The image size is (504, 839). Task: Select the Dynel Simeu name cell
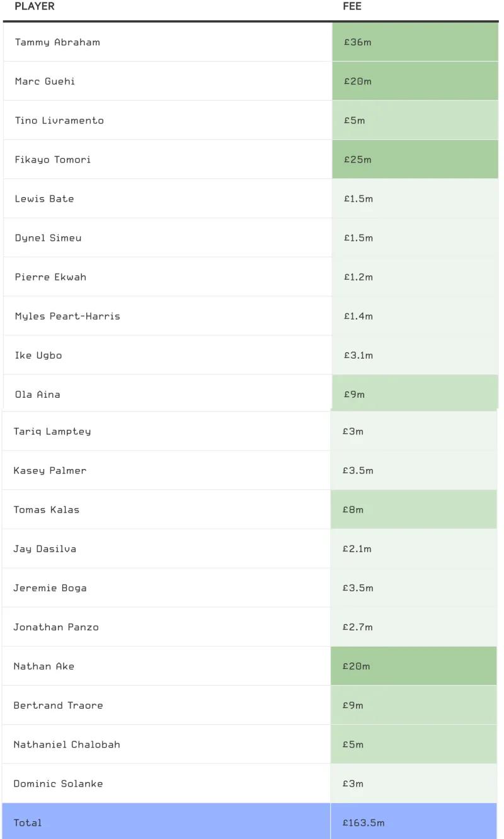48,238
